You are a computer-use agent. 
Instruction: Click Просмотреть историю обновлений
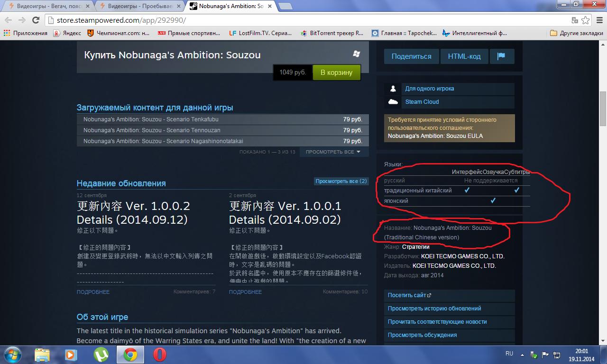[449, 309]
